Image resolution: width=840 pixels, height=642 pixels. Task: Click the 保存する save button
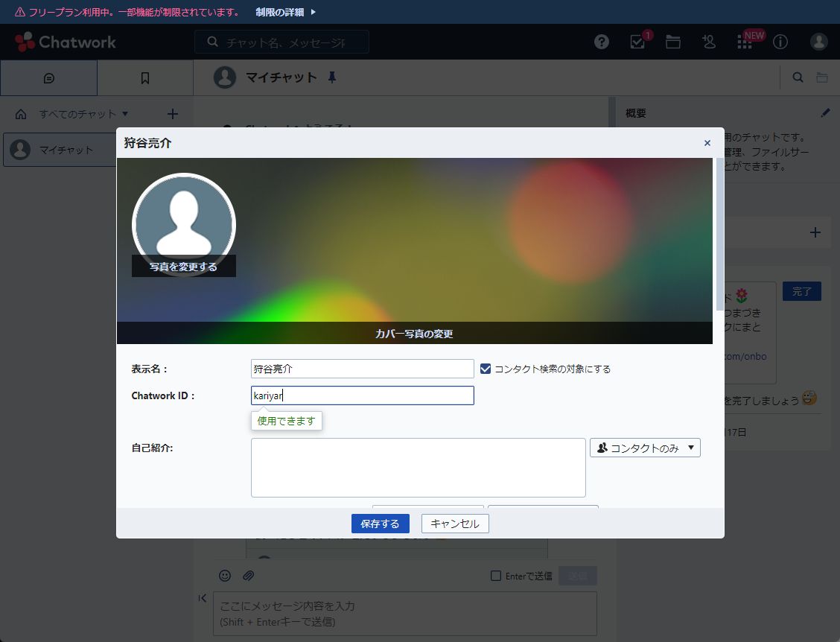[380, 524]
